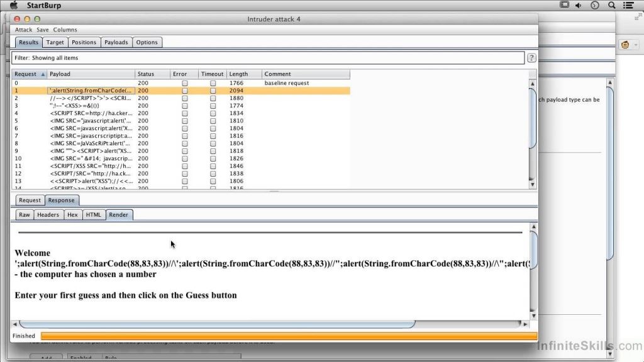
Task: Switch to the Payloads tab
Action: point(116,42)
